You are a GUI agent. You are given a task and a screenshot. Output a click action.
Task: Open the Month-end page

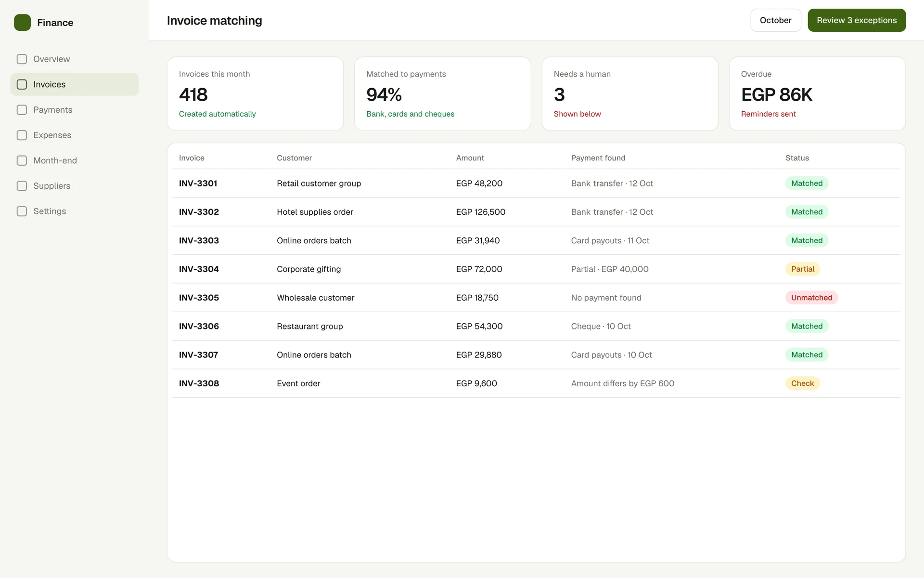74,160
